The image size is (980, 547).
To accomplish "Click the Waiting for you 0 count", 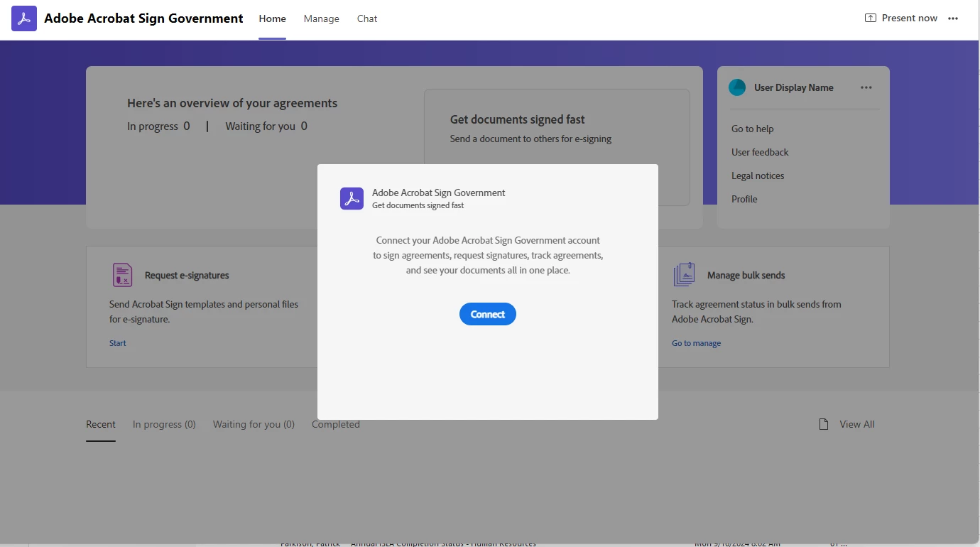I will 266,126.
